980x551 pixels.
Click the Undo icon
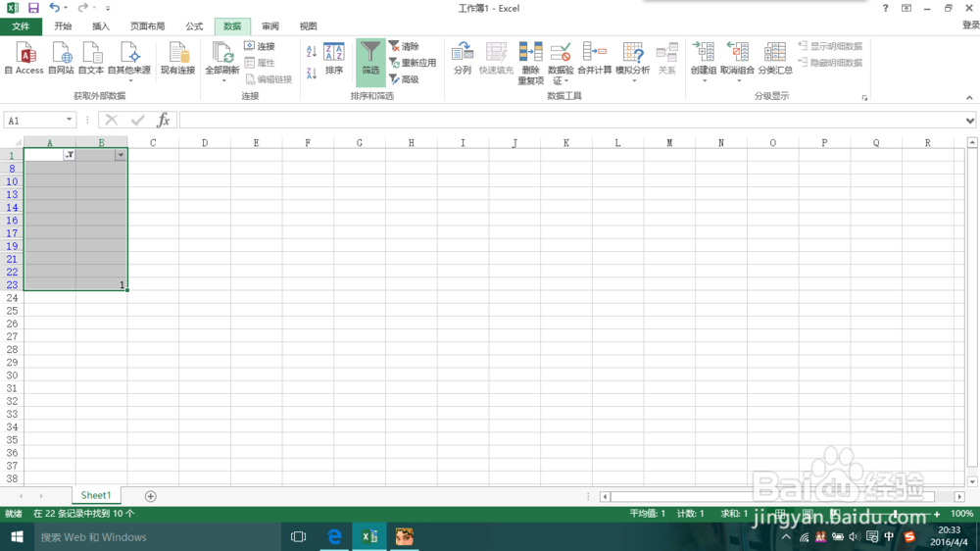pyautogui.click(x=54, y=8)
